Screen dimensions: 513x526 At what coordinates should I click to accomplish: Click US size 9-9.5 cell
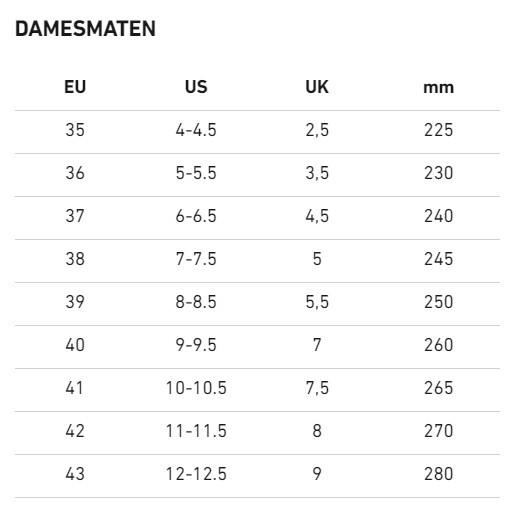[196, 345]
